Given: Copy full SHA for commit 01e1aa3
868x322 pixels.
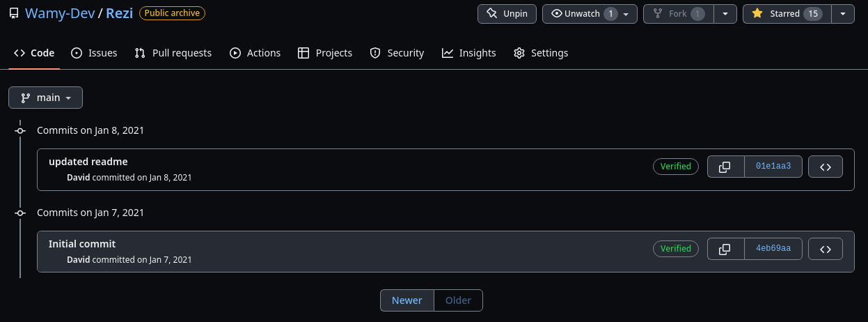Looking at the screenshot, I should (x=725, y=167).
